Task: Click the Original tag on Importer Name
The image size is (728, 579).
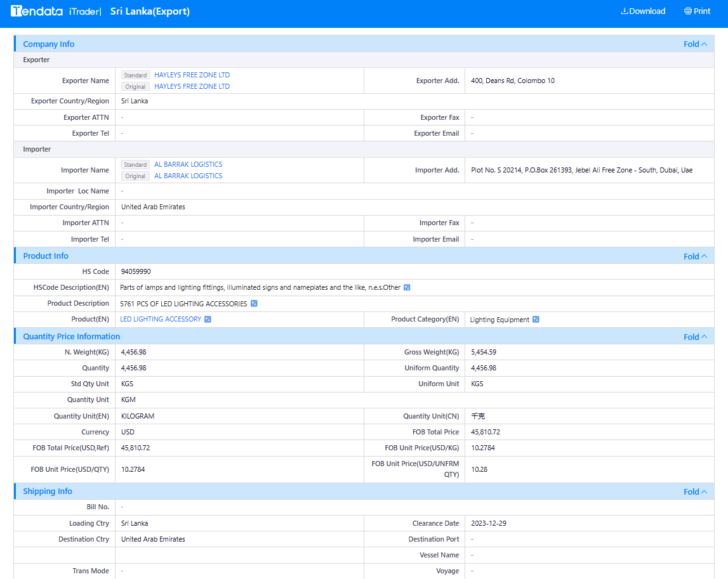Action: 135,176
